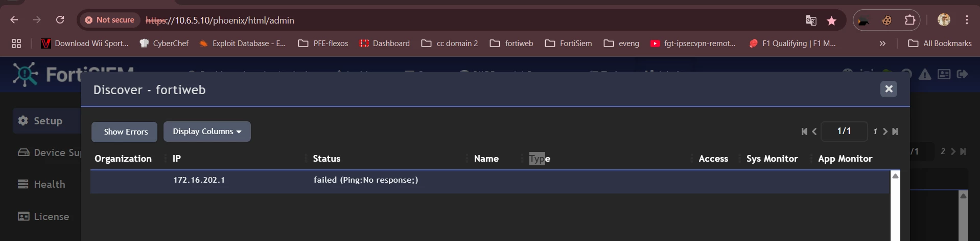Open the cookie extension icon
Viewport: 980px width, 241px height.
pos(887,20)
